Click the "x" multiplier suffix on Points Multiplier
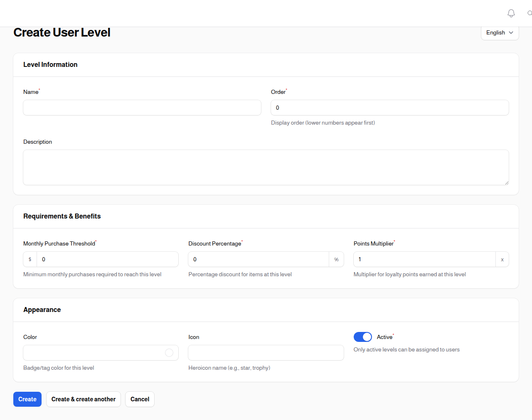Image resolution: width=532 pixels, height=420 pixels. point(502,259)
